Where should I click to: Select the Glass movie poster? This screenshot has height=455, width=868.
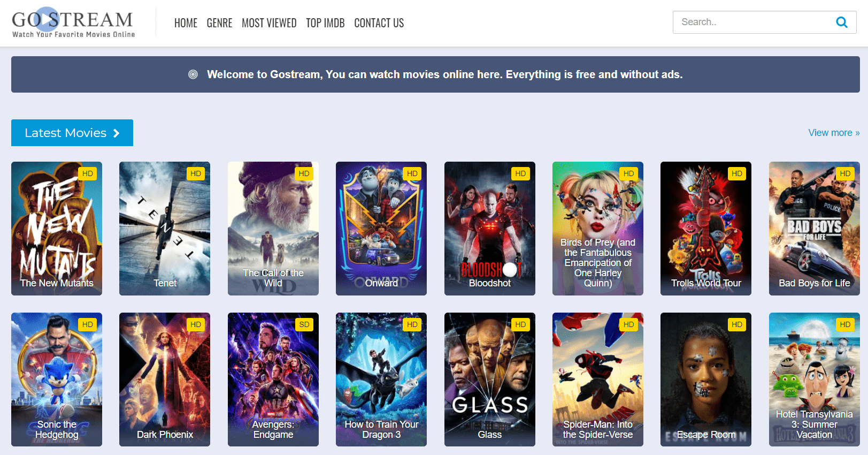pyautogui.click(x=490, y=380)
